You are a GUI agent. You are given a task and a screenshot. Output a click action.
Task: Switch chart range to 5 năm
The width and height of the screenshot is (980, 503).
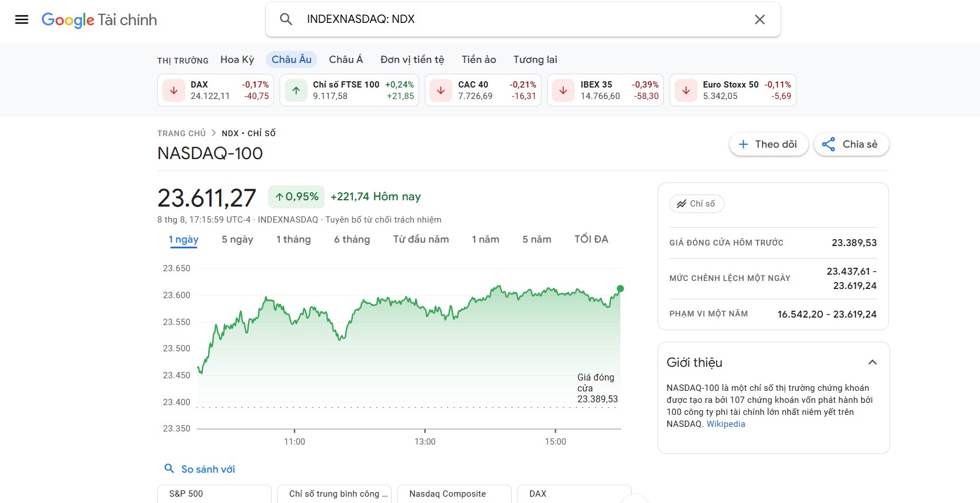coord(537,240)
